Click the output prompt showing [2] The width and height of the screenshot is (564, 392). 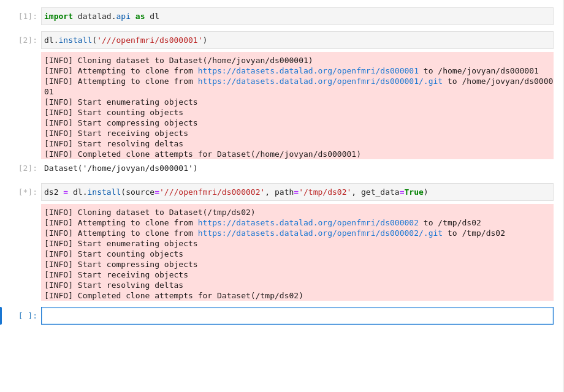tap(27, 167)
